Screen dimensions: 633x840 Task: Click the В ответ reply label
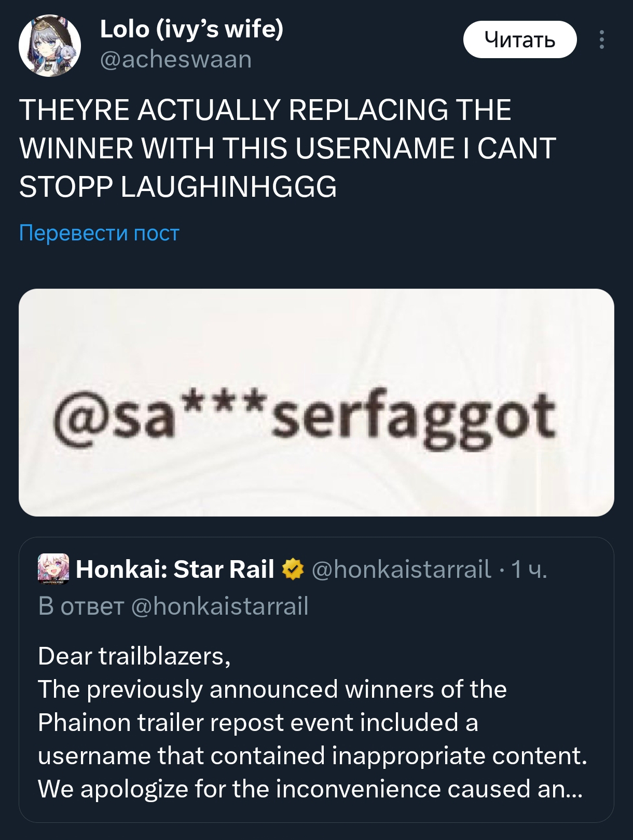81,606
